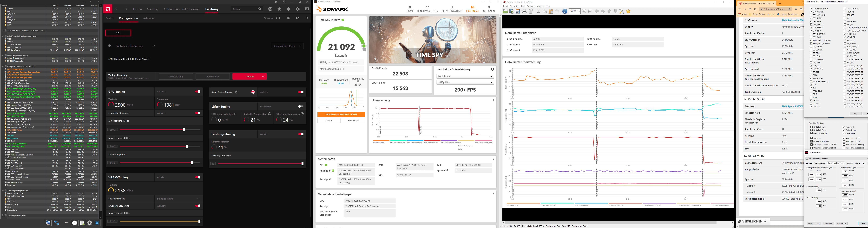Start the Stresstest gauge icon

[278, 18]
